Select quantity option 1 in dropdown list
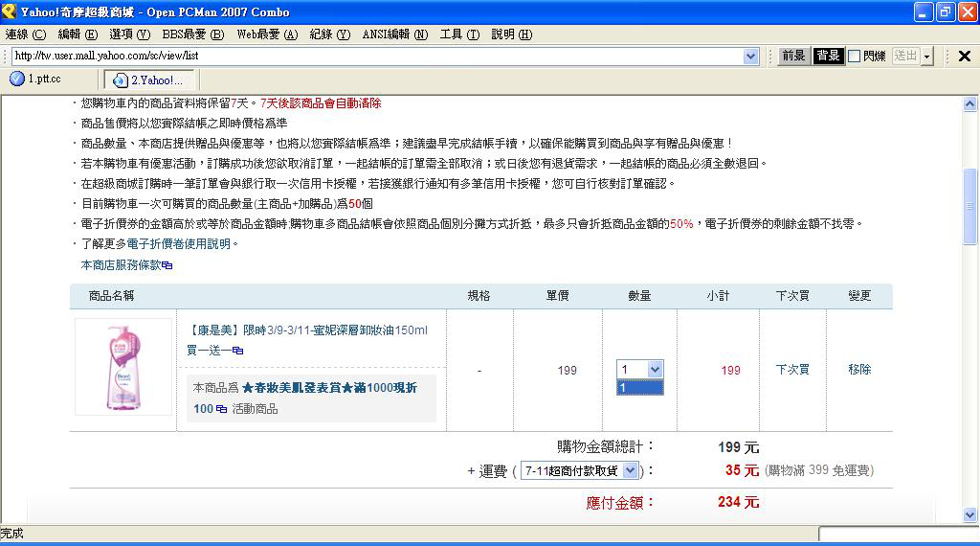The width and height of the screenshot is (980, 546). click(640, 388)
